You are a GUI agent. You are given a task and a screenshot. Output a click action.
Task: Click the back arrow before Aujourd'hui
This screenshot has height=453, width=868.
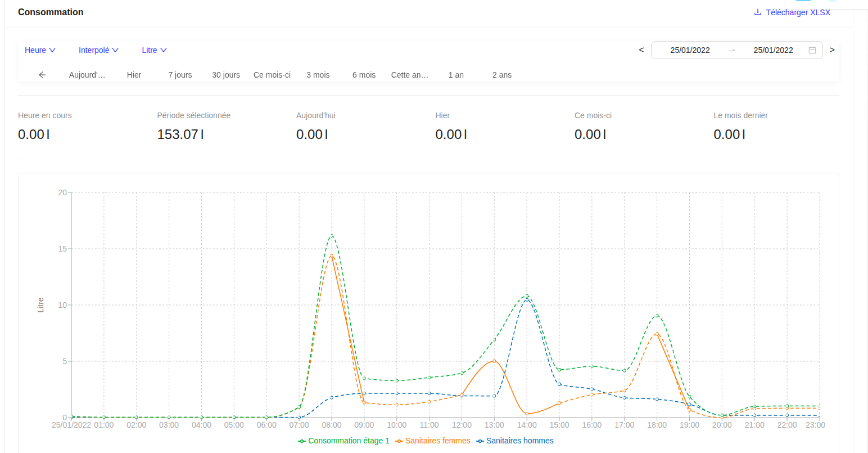42,74
